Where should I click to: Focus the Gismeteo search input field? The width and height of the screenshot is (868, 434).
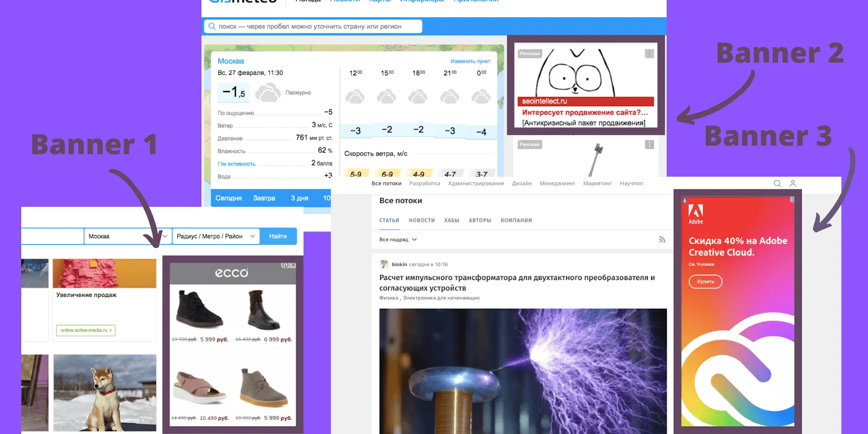click(312, 26)
